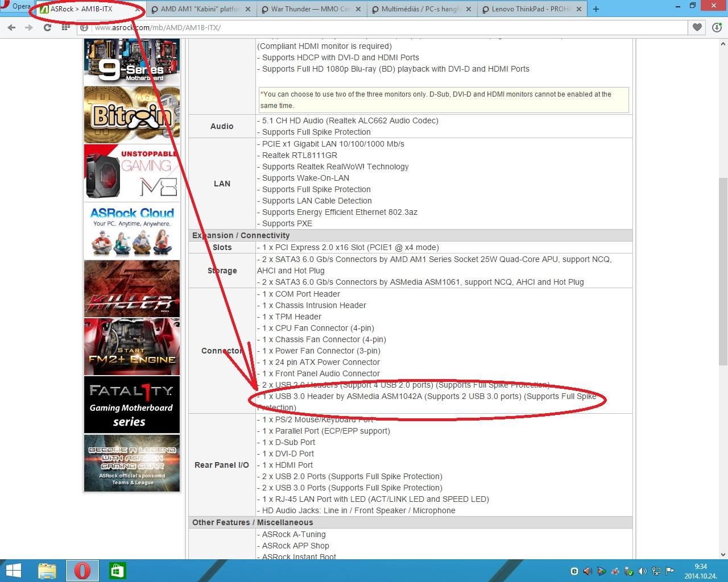Add page to bookmarks heart icon
The image size is (728, 582).
point(697,27)
